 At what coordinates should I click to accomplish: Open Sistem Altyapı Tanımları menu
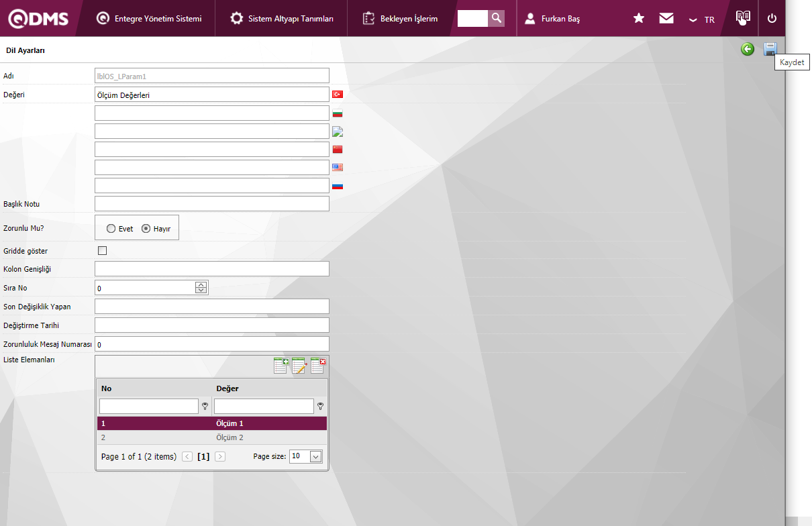tap(282, 19)
